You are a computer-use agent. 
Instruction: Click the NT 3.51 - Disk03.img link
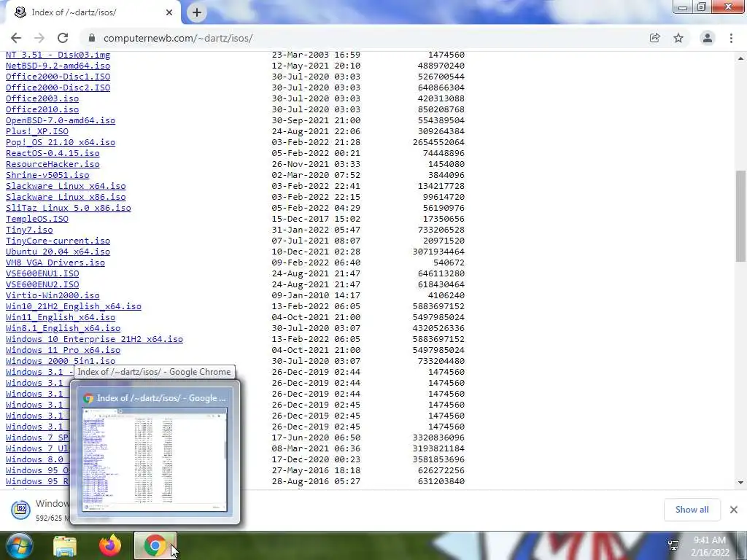(x=58, y=55)
